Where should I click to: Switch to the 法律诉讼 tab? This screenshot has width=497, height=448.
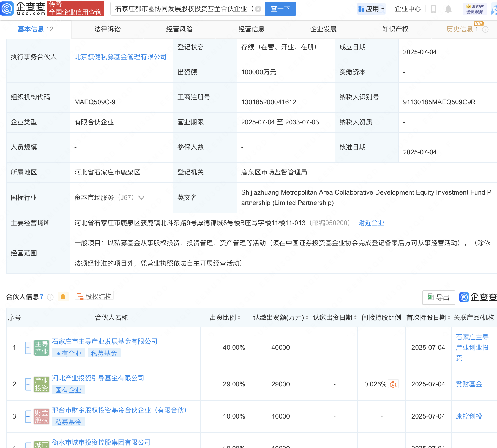click(x=107, y=29)
